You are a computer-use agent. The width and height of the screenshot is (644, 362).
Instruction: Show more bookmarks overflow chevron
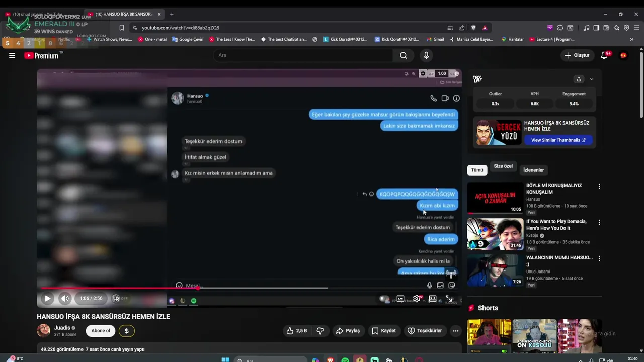[x=631, y=39]
